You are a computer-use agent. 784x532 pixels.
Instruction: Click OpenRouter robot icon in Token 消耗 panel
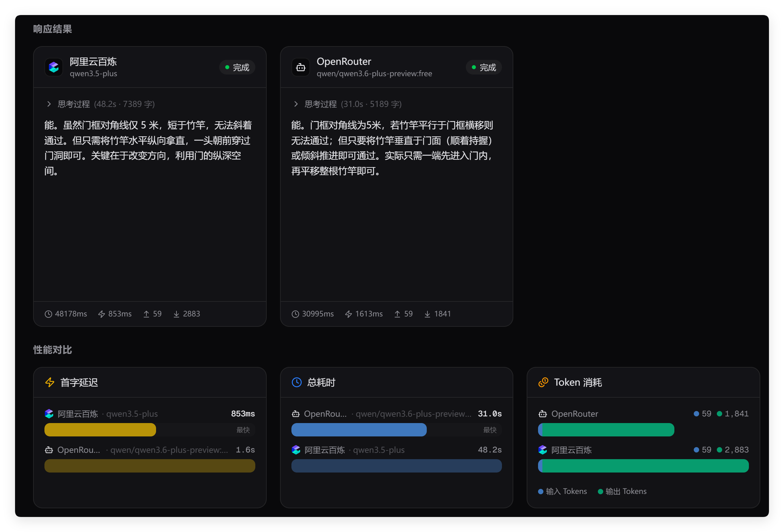click(542, 414)
